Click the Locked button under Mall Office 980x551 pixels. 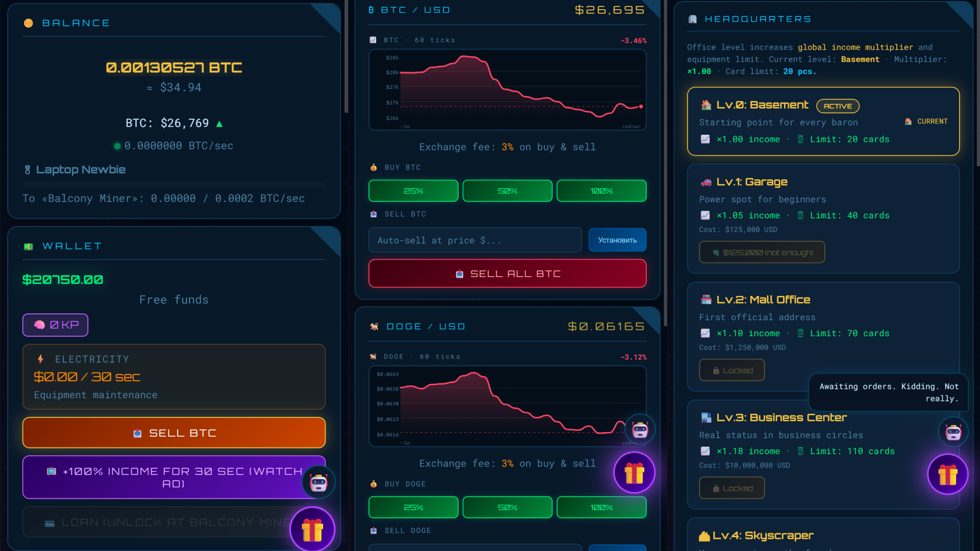pyautogui.click(x=732, y=370)
